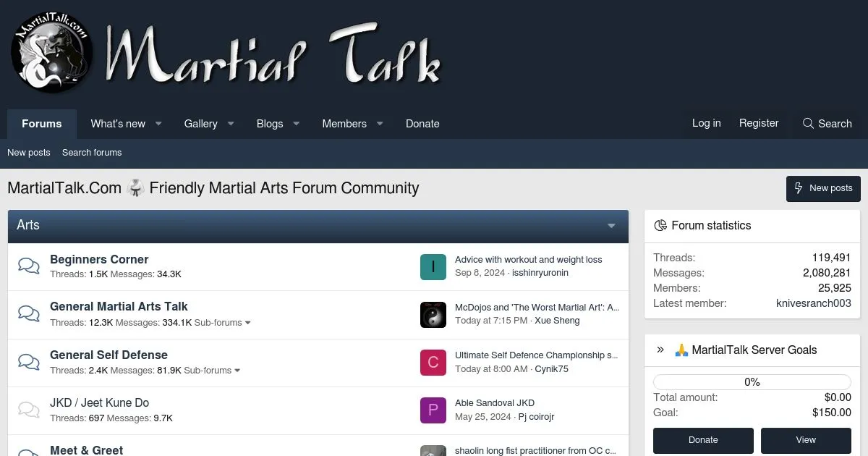The image size is (868, 456).
Task: Click the double-arrow icon beside Server Goals
Action: pos(660,350)
